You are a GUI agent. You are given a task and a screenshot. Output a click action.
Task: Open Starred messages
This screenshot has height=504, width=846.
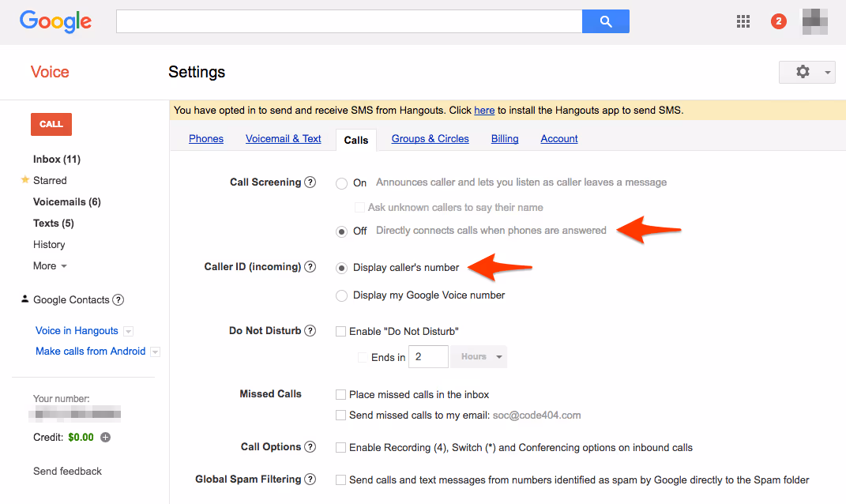[50, 180]
